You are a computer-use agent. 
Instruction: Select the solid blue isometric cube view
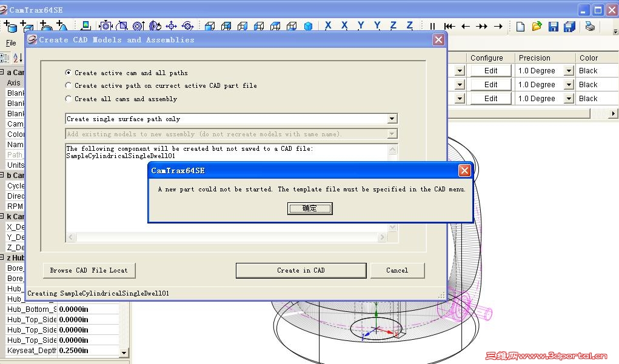click(x=308, y=26)
